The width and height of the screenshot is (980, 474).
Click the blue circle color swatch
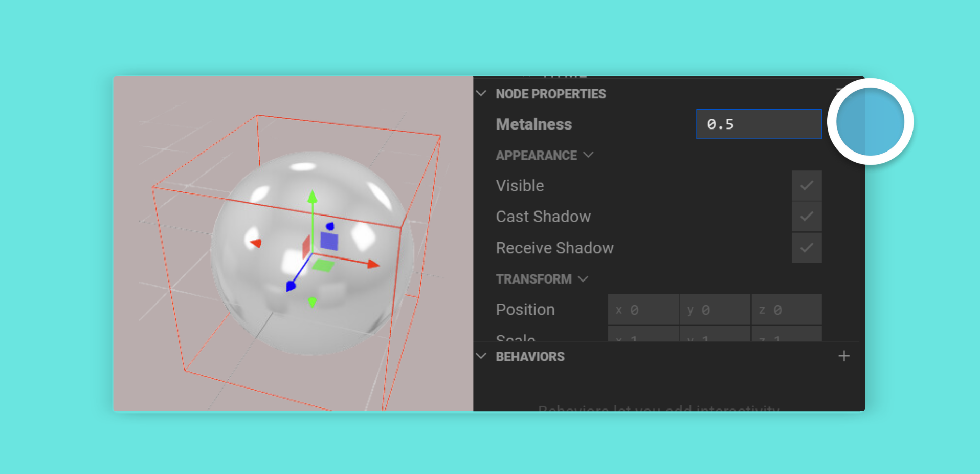870,122
